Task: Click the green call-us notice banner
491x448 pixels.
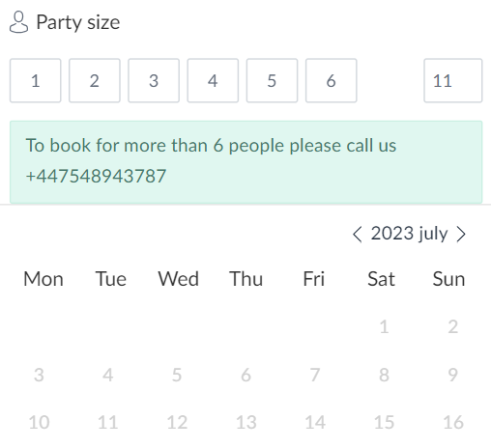Action: (x=246, y=162)
